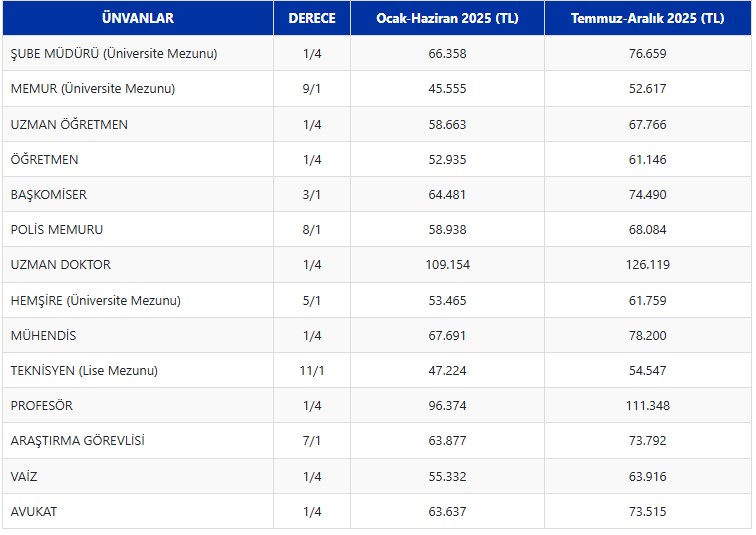Viewport: 756px width, 535px height.
Task: Select the MÜHENDİS value 78.200
Action: click(x=648, y=336)
